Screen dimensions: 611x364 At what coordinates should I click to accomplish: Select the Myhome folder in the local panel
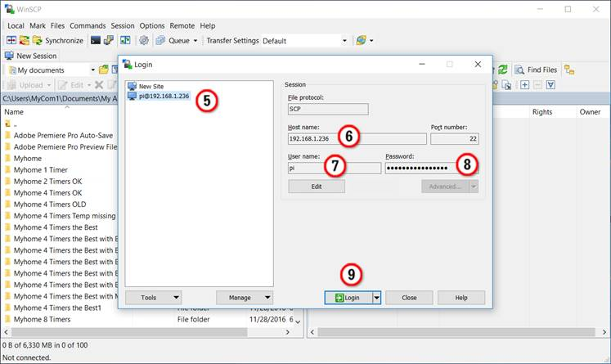tap(27, 158)
